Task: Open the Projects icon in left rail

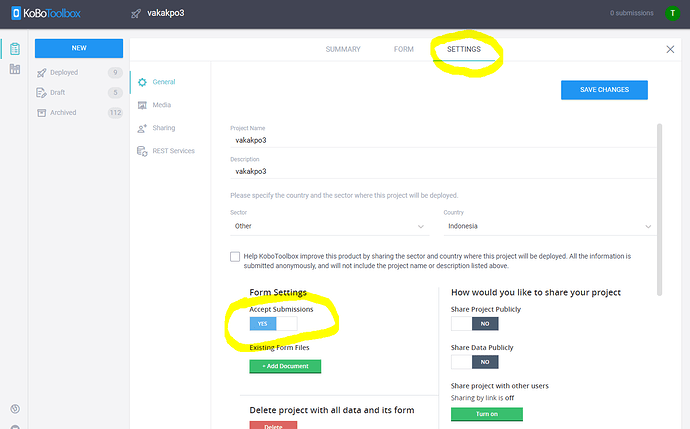Action: [x=15, y=49]
